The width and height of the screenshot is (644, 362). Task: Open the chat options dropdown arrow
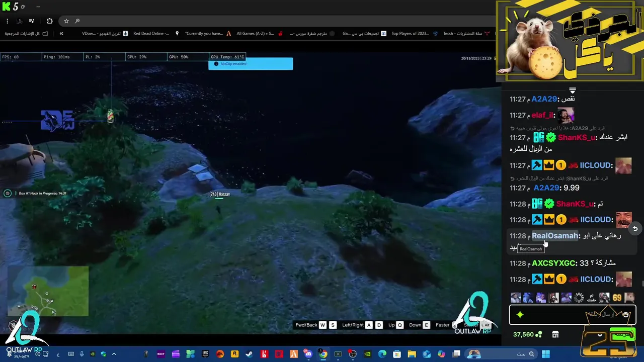(600, 335)
